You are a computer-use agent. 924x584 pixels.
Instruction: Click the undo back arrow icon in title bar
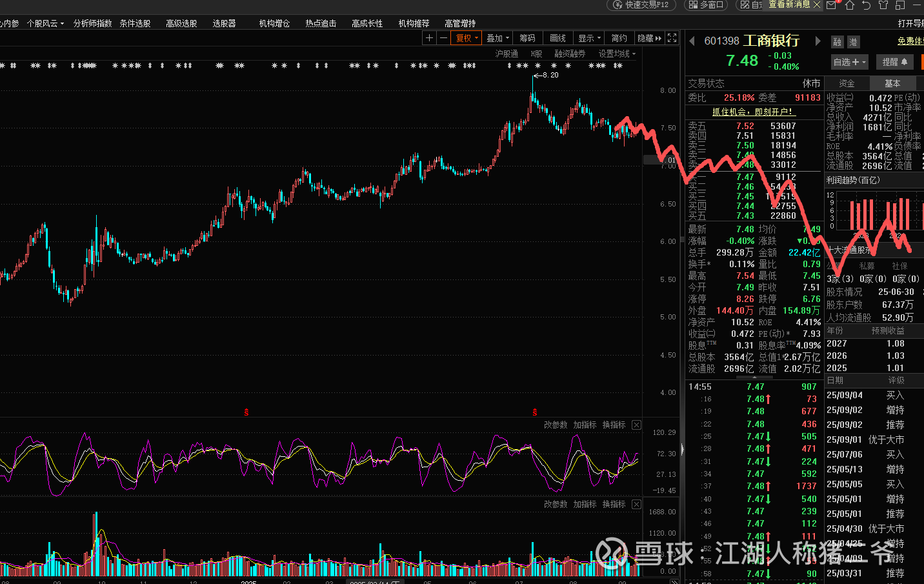[x=866, y=5]
